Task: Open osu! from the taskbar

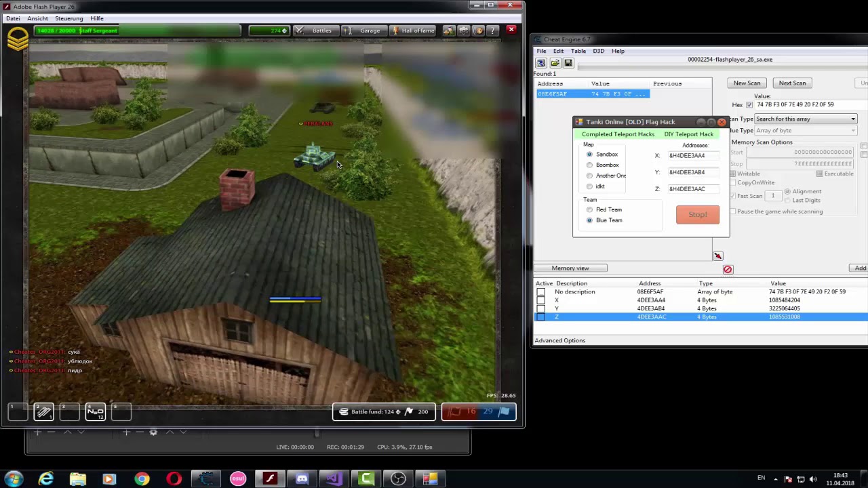Action: [x=238, y=479]
